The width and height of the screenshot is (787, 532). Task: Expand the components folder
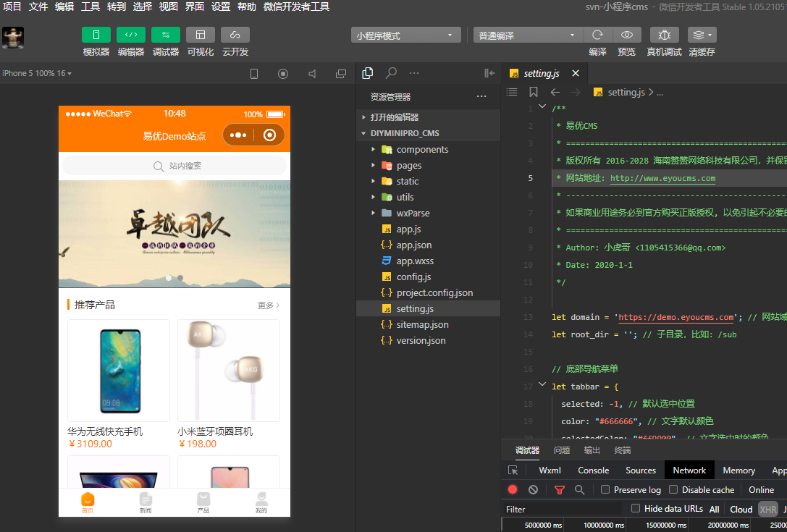tap(373, 149)
